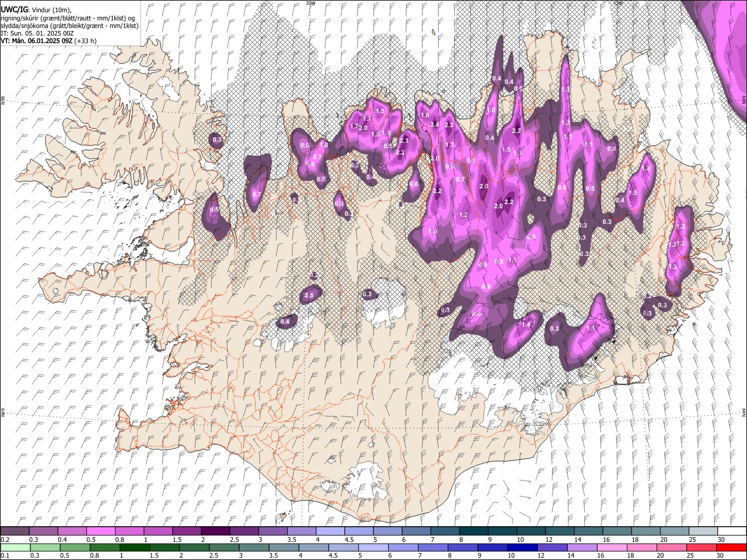Select the pale green 0.1 swatch, lower legend row
Image resolution: width=747 pixels, height=560 pixels.
pyautogui.click(x=15, y=547)
